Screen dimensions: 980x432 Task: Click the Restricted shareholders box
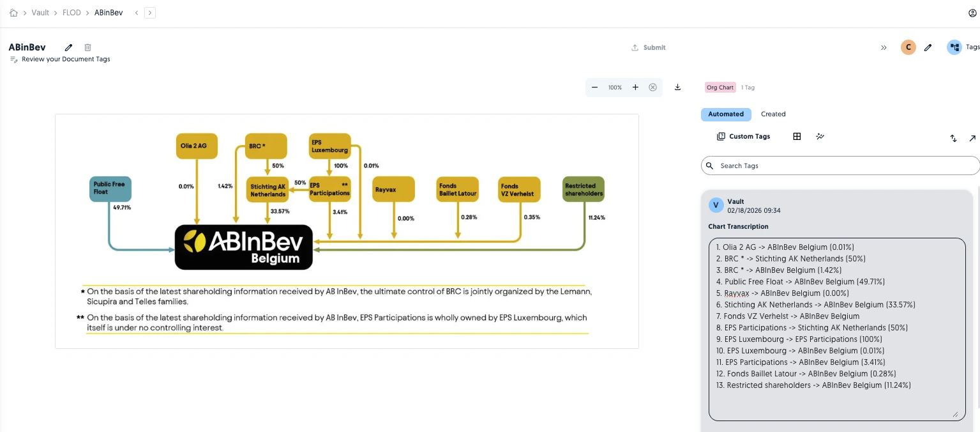pos(584,189)
